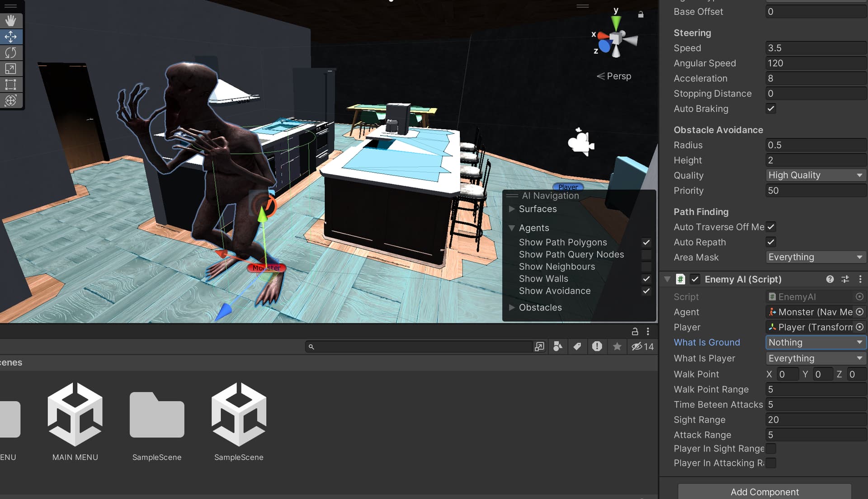The width and height of the screenshot is (868, 499).
Task: Open the What Is Ground dropdown
Action: point(815,342)
